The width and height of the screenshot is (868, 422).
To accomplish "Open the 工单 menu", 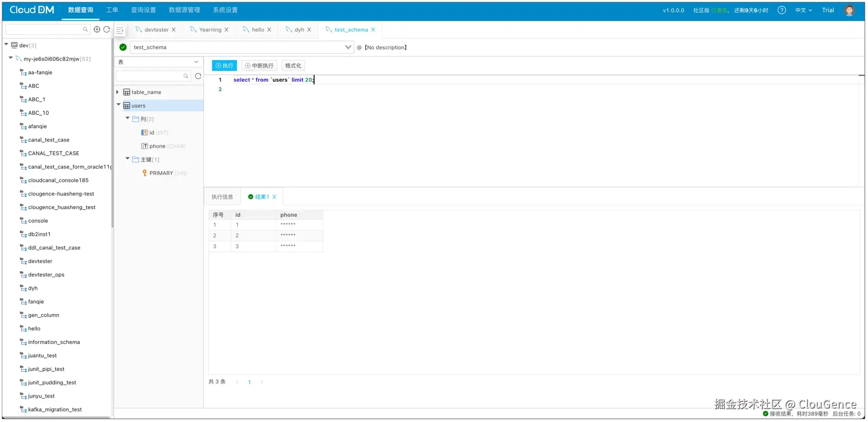I will (x=112, y=10).
